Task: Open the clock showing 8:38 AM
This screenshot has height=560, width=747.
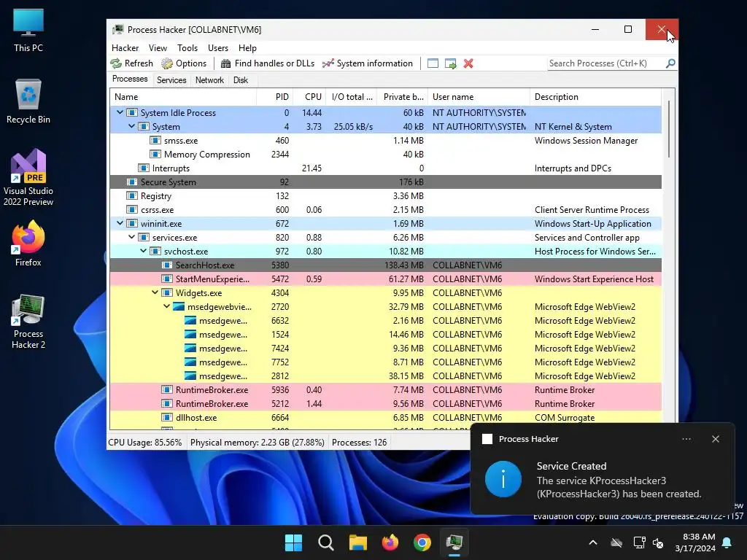Action: click(x=695, y=542)
